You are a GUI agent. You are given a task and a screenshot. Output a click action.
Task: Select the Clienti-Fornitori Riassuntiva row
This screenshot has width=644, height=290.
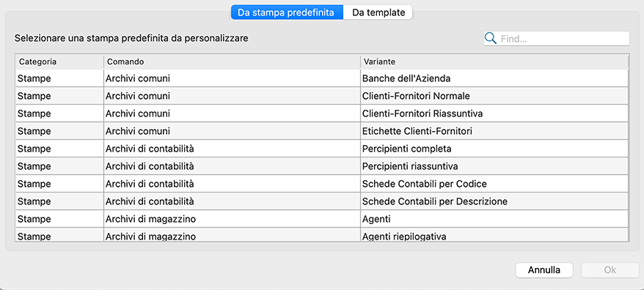322,114
